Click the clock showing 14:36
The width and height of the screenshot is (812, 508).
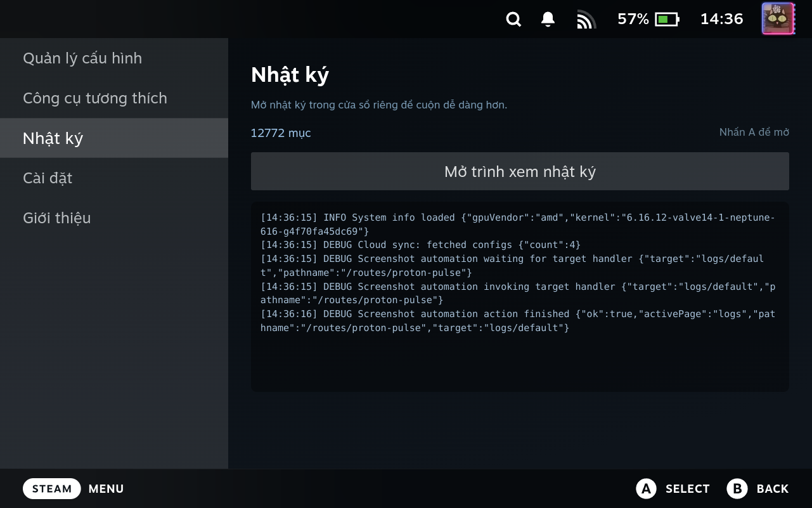[x=721, y=19]
